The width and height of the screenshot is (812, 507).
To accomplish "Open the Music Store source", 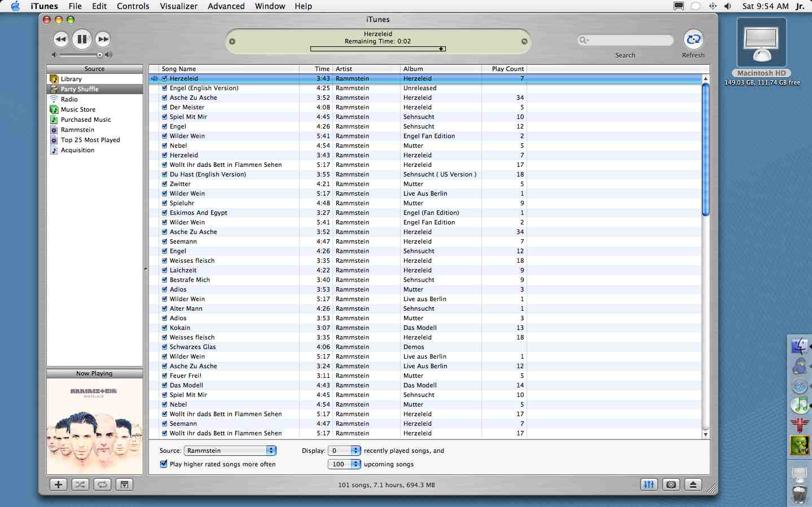I will (x=78, y=109).
